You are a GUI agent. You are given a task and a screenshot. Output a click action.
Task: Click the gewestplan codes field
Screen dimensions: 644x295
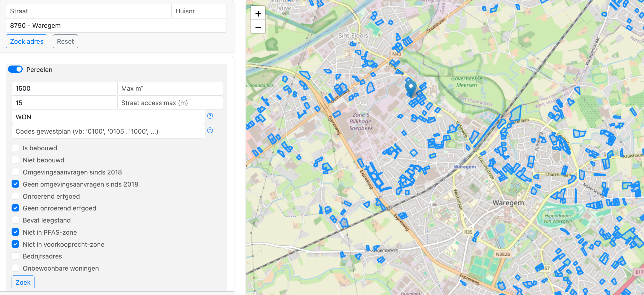(108, 131)
